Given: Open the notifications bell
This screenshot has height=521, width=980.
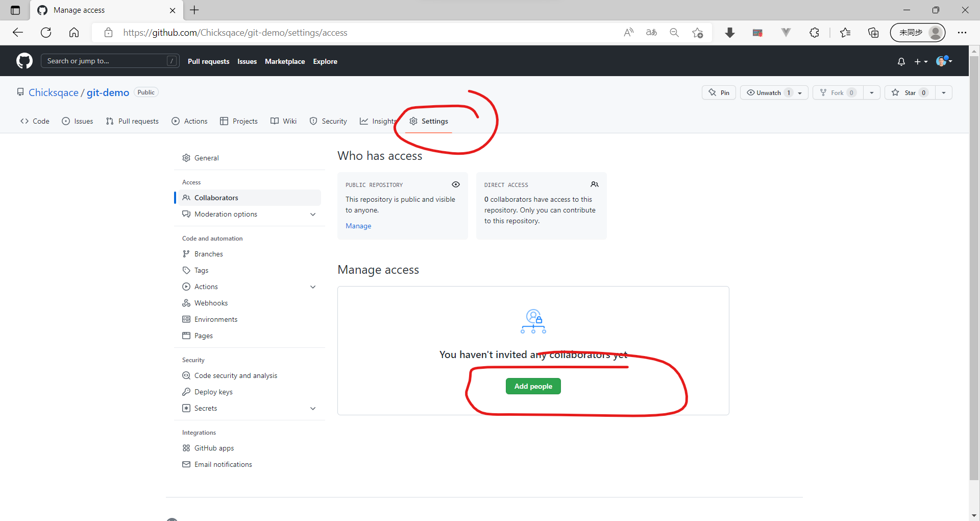Looking at the screenshot, I should coord(901,62).
